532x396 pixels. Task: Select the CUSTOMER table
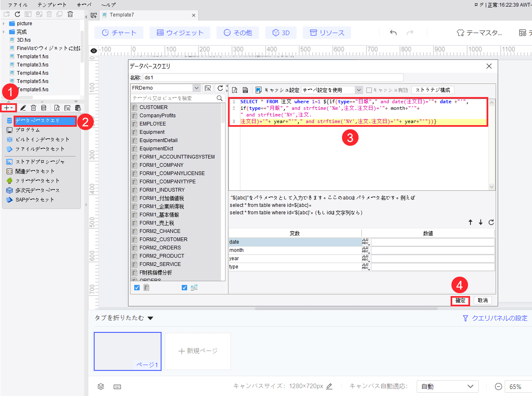click(154, 107)
